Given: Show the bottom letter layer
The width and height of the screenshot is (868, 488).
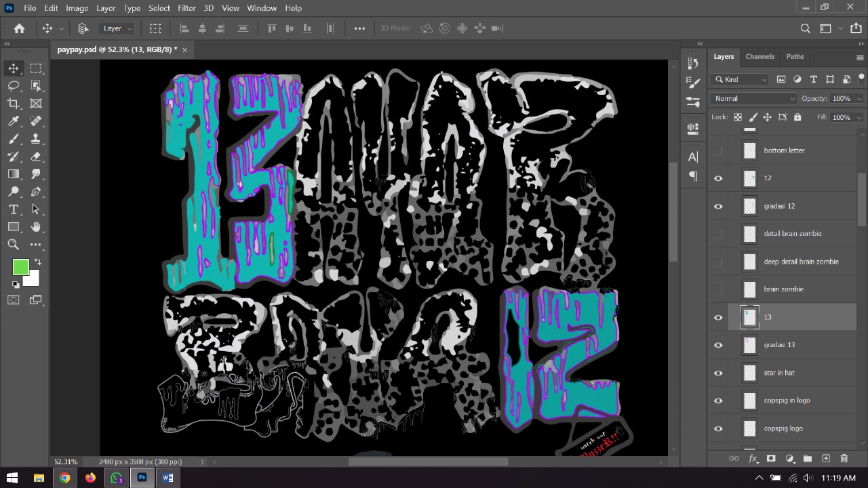Looking at the screenshot, I should click(x=718, y=150).
